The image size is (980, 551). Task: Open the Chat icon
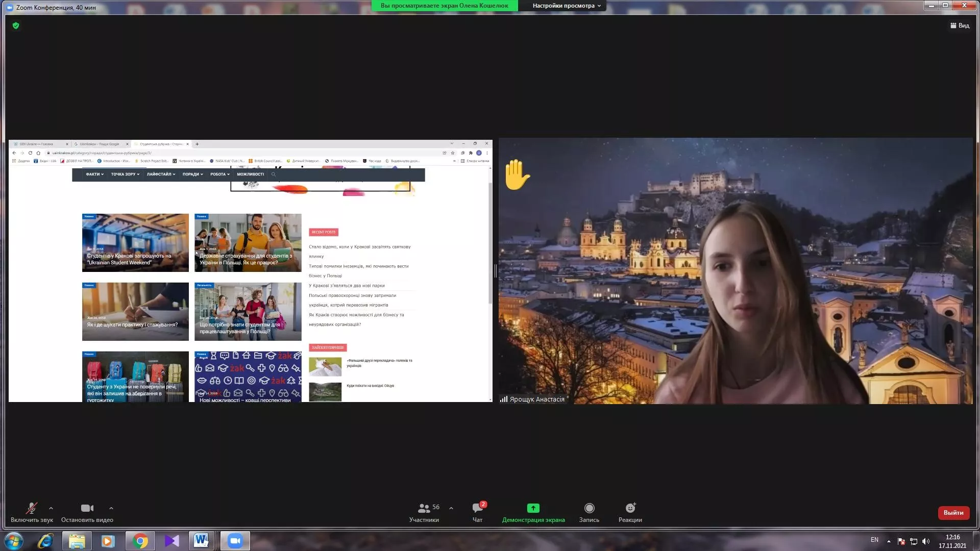click(477, 508)
